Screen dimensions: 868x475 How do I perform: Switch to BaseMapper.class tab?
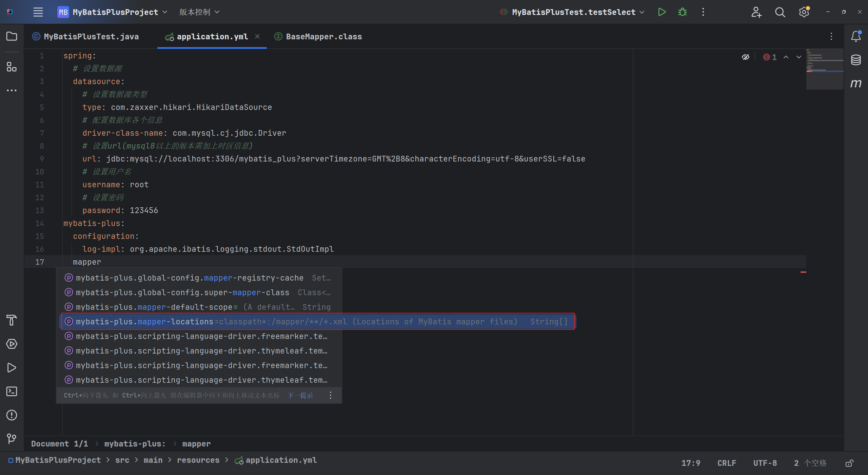tap(318, 36)
